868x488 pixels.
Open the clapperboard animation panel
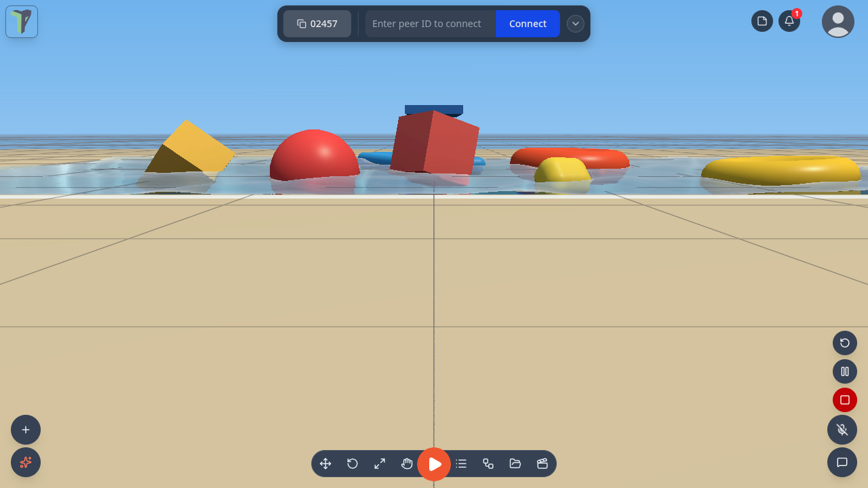point(542,464)
